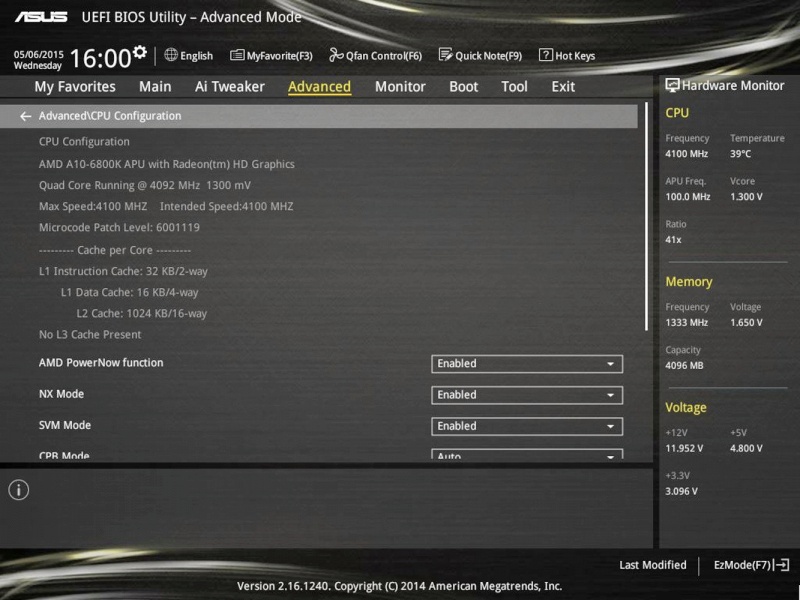This screenshot has width=800, height=600.
Task: Open the NX Mode dropdown
Action: (x=527, y=395)
